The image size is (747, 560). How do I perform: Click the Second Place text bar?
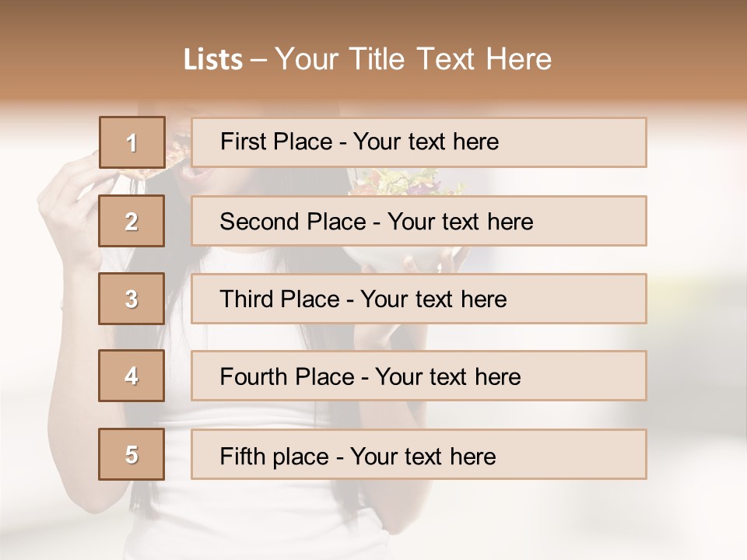coord(419,221)
